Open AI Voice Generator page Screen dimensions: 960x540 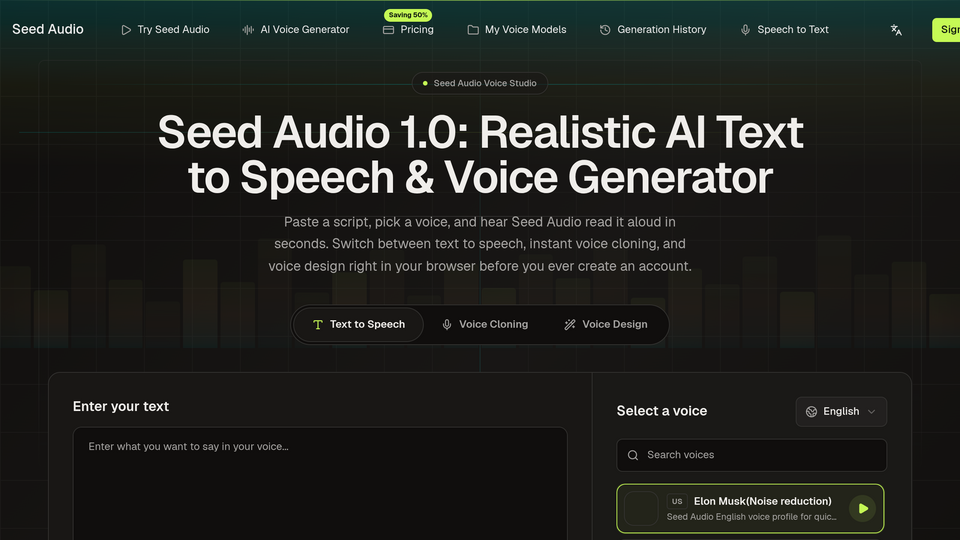coord(296,29)
